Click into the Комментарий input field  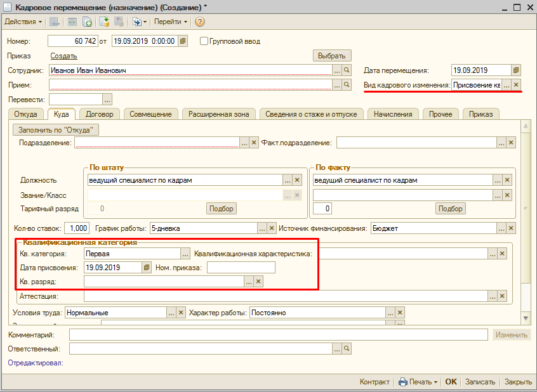tap(279, 335)
